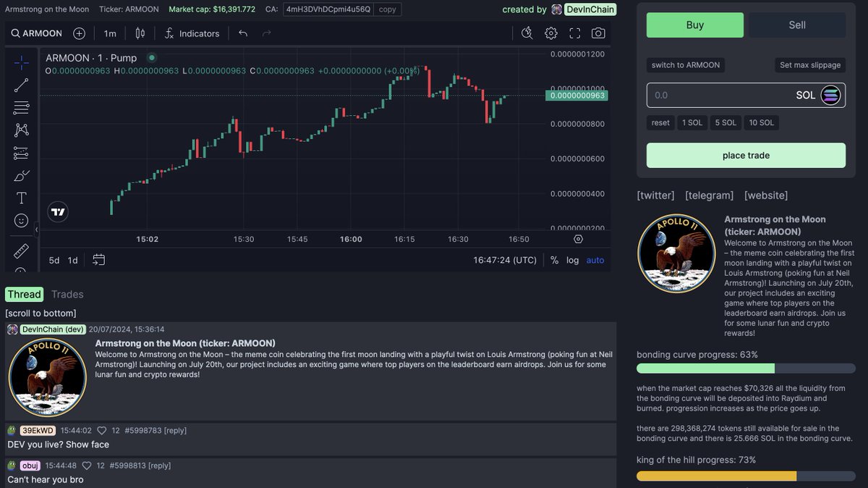
Task: Select the trend line drawing tool
Action: pos(22,85)
